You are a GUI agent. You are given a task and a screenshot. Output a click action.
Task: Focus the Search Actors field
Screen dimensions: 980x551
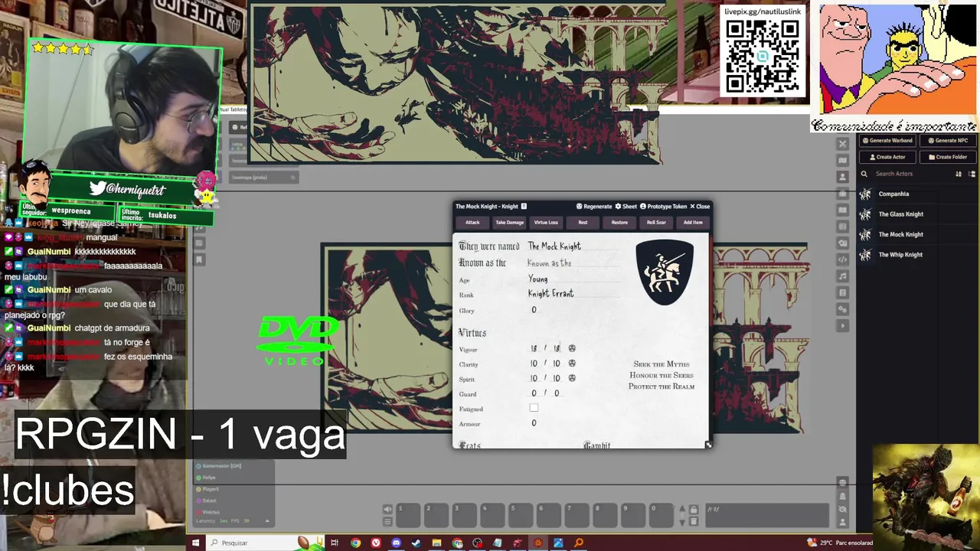911,174
